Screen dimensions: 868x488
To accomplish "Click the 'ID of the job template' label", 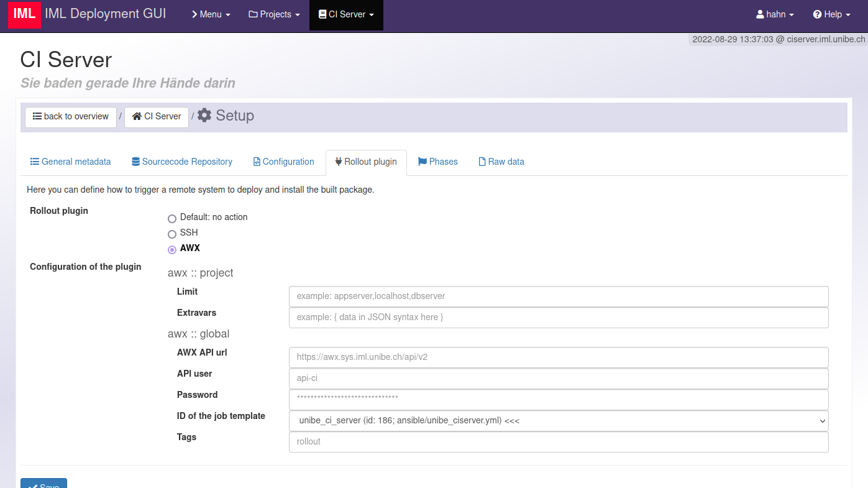I will point(221,416).
